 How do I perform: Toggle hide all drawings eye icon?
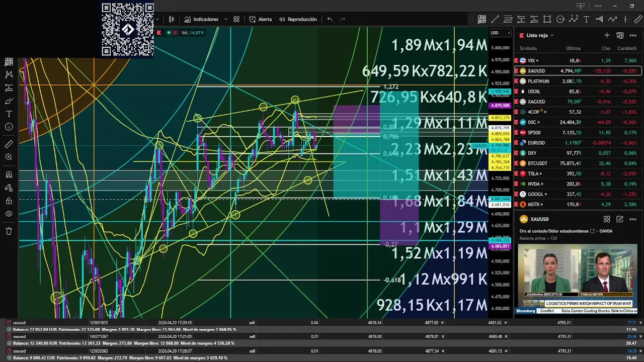tap(9, 214)
